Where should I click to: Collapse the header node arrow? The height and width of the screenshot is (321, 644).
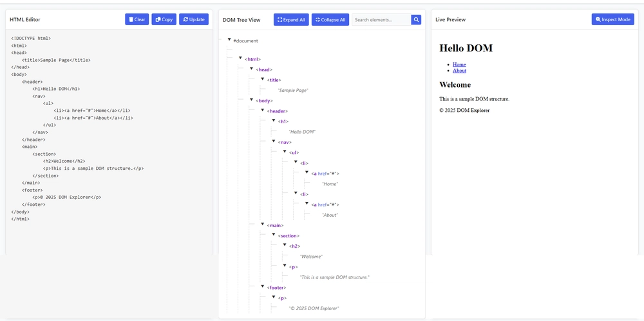point(263,110)
